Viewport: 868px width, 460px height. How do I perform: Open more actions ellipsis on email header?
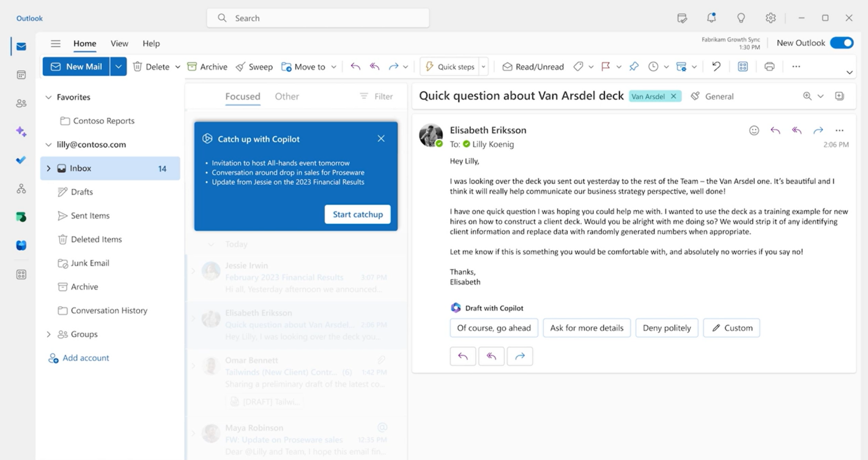pos(839,131)
